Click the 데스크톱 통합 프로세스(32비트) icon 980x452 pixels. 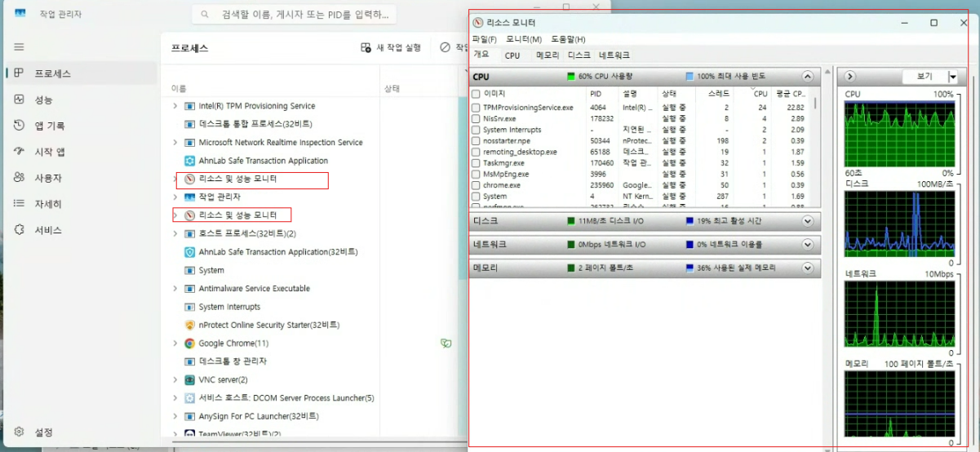tap(190, 124)
